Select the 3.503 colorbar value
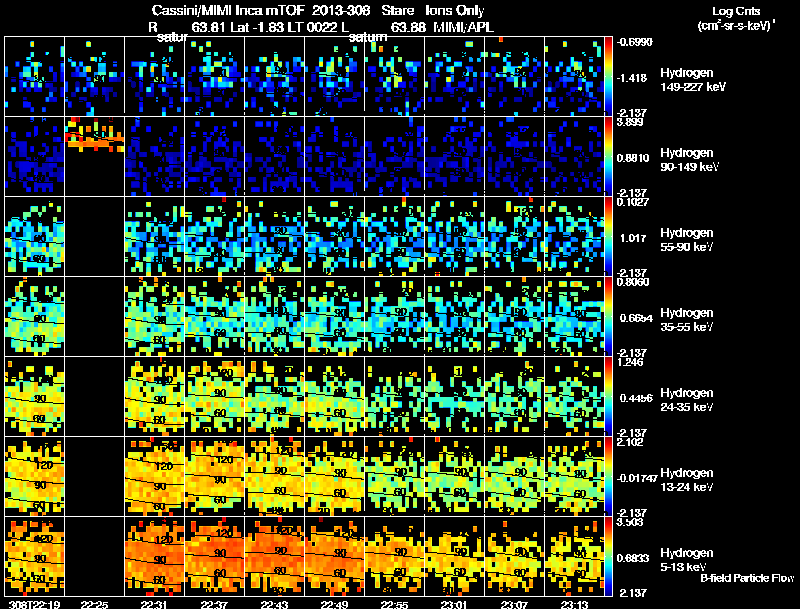Image resolution: width=800 pixels, height=609 pixels. [x=630, y=523]
